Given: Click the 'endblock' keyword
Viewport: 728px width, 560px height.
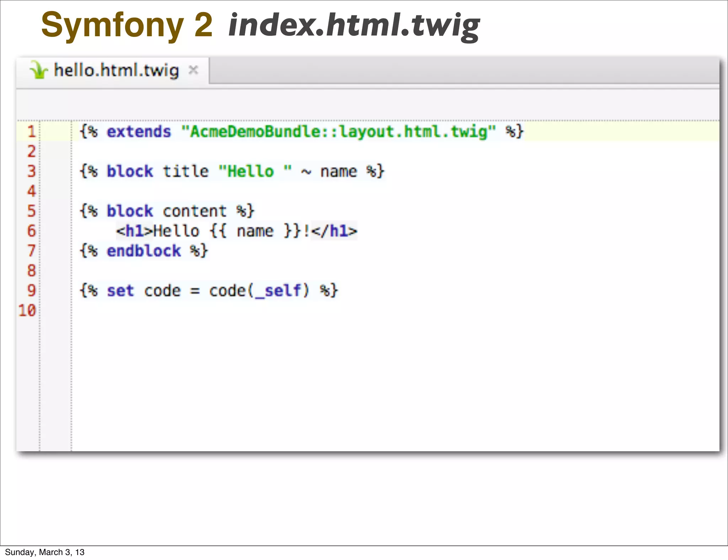Looking at the screenshot, I should [x=144, y=251].
